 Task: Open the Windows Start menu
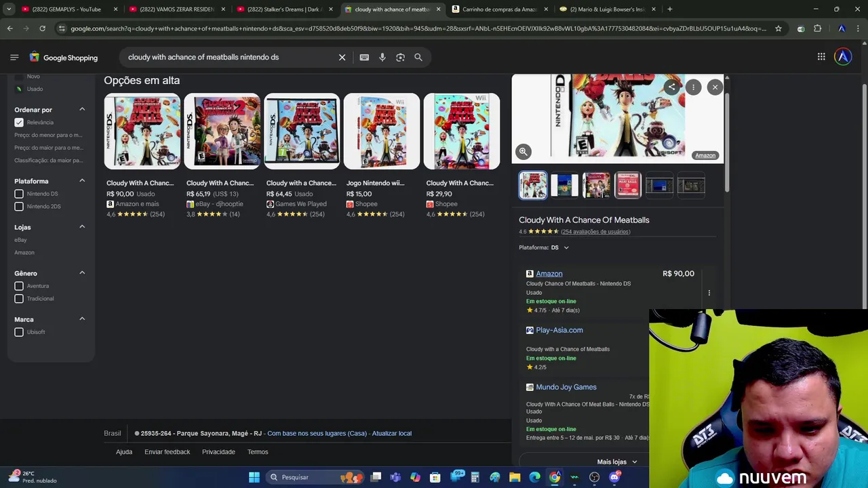click(254, 477)
